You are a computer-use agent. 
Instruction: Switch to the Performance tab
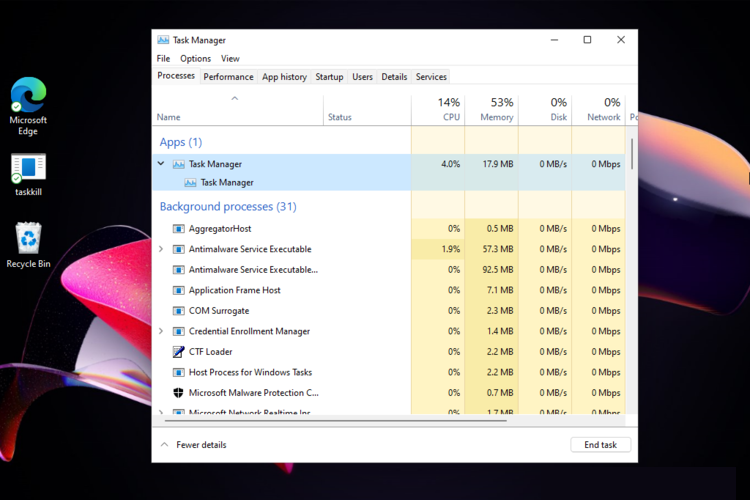coord(228,77)
